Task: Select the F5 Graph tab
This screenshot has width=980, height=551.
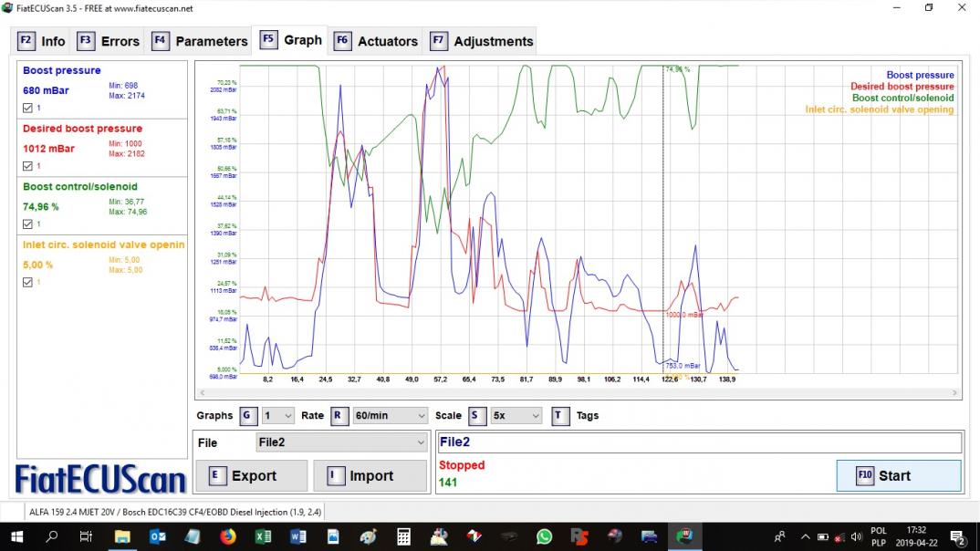Action: pyautogui.click(x=291, y=40)
